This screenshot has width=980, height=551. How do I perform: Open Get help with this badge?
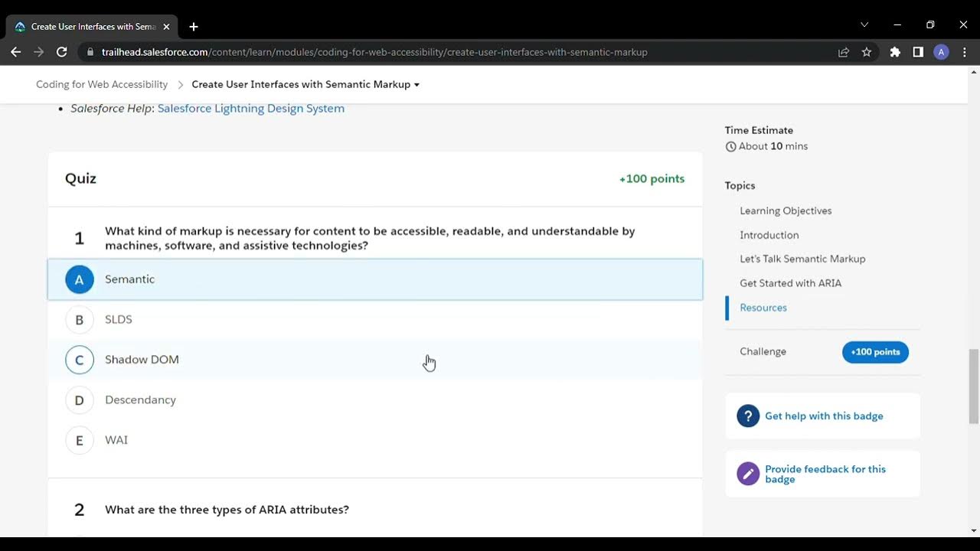[824, 416]
